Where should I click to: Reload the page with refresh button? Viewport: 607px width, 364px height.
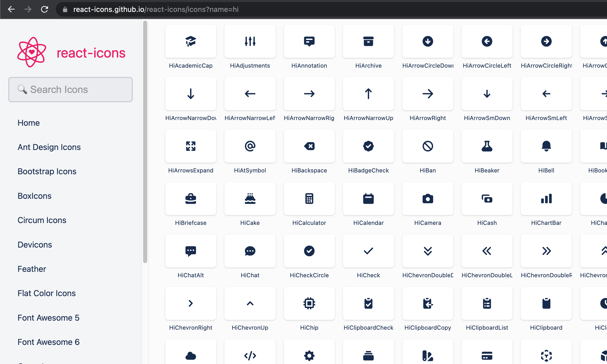click(x=45, y=9)
